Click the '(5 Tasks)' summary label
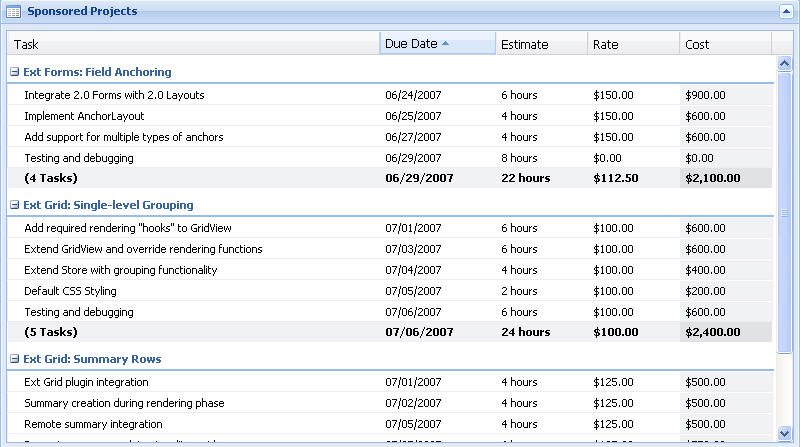The height and width of the screenshot is (447, 800). point(51,332)
